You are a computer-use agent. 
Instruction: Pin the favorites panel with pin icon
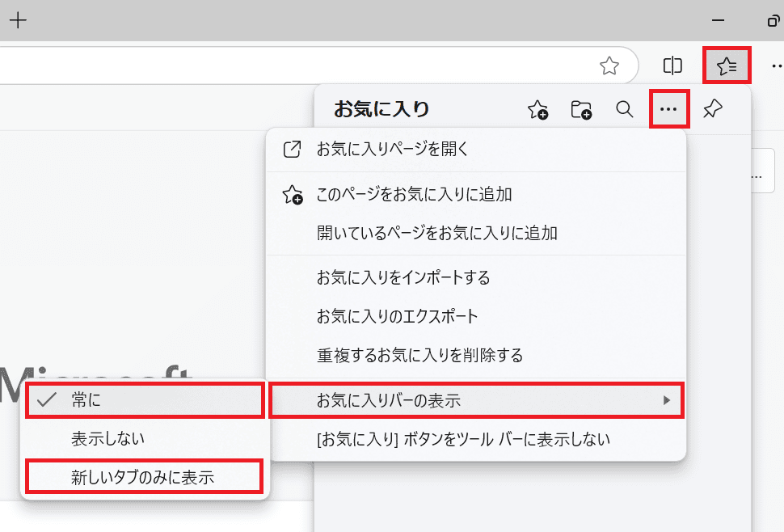(713, 109)
